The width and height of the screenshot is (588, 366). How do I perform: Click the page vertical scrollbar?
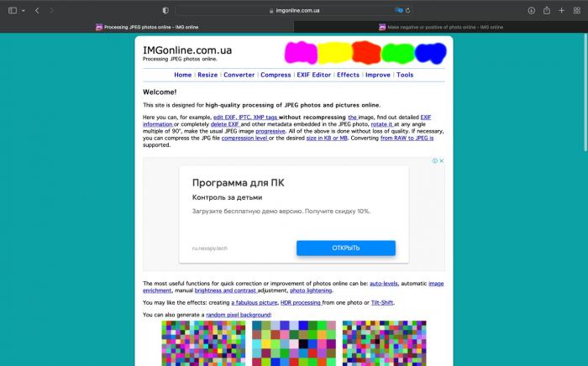[585, 92]
